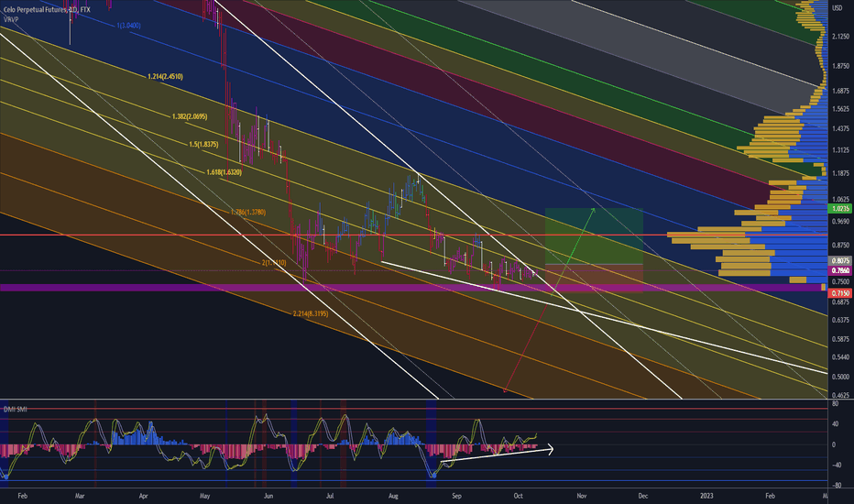The image size is (854, 504).
Task: Select the May label on the time axis
Action: (204, 496)
